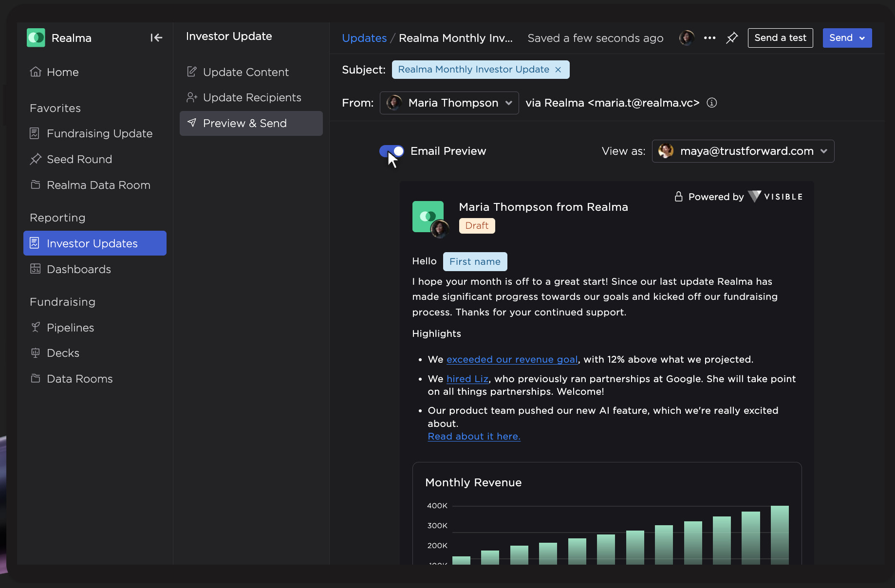The height and width of the screenshot is (588, 895).
Task: Click the Draft status badge
Action: (477, 226)
